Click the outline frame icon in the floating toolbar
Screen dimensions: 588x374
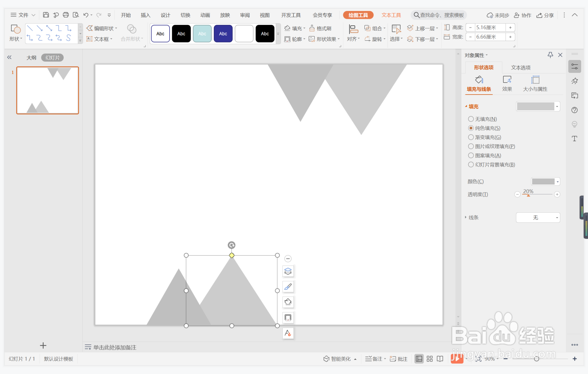(288, 318)
